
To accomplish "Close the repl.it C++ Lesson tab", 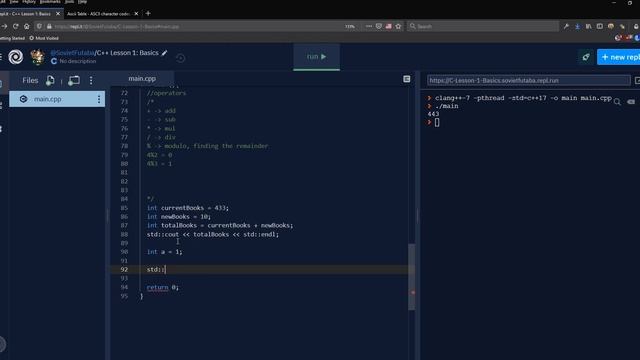I will [58, 13].
